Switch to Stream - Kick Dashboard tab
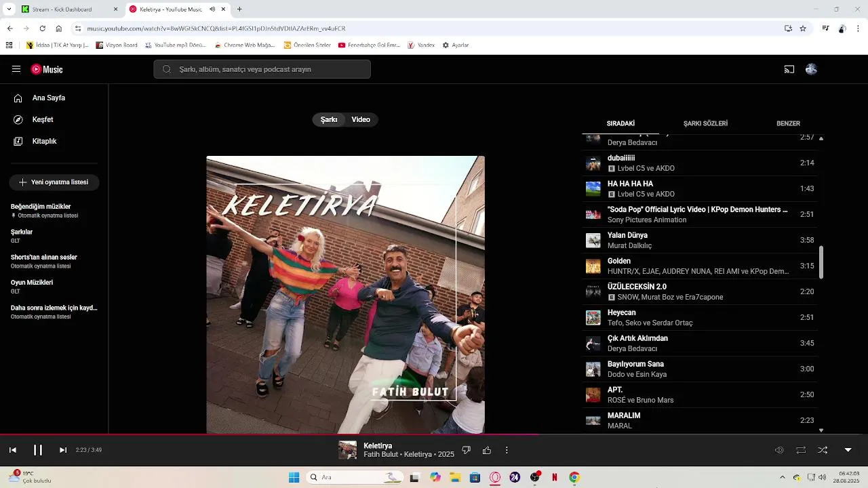 coord(71,9)
